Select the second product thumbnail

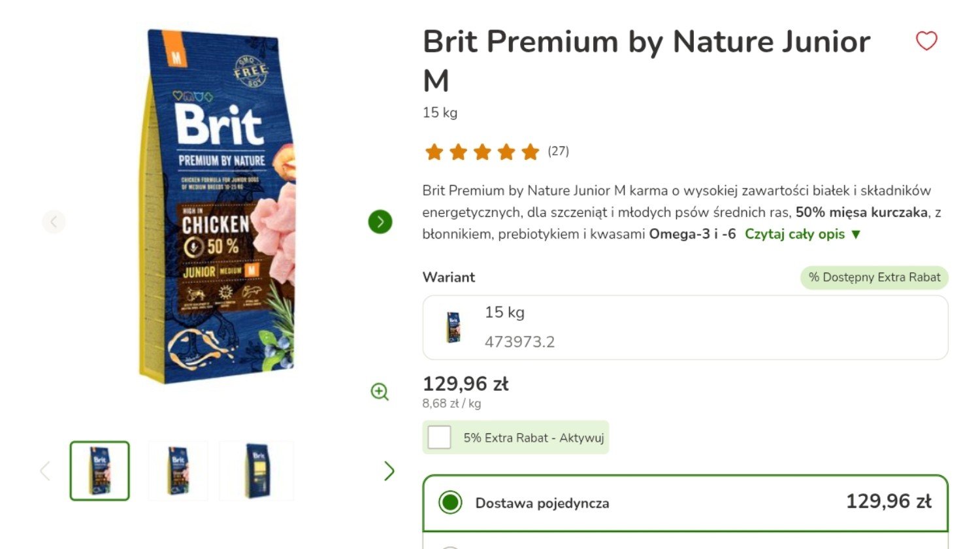[178, 471]
